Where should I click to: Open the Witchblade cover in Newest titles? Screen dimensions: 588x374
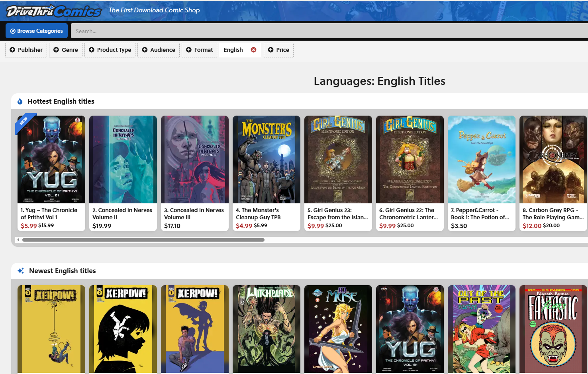(x=267, y=329)
